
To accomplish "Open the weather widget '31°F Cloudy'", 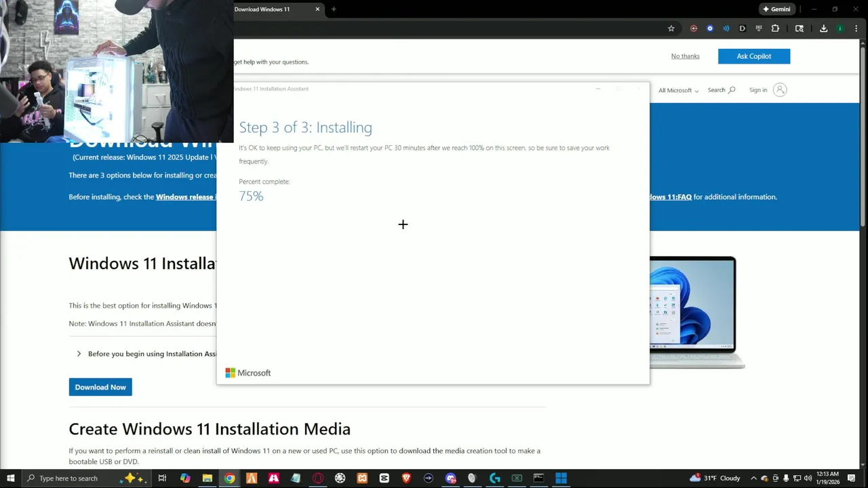I will (715, 479).
